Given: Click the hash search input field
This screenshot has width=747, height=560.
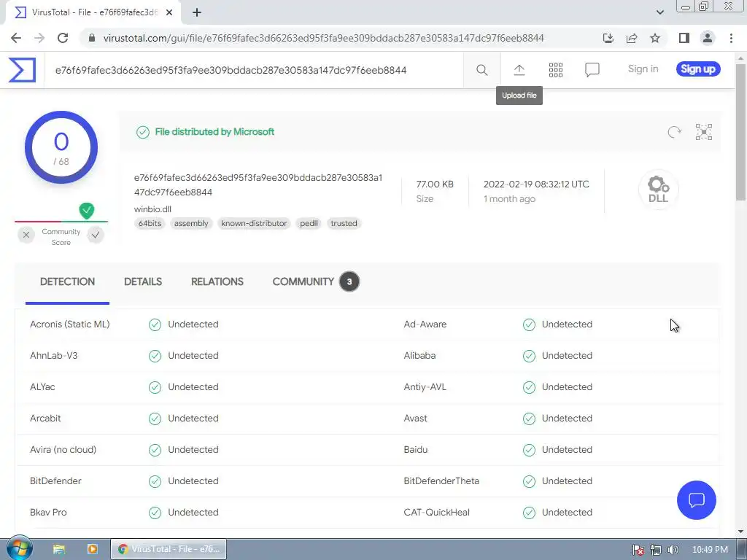Looking at the screenshot, I should pyautogui.click(x=252, y=71).
